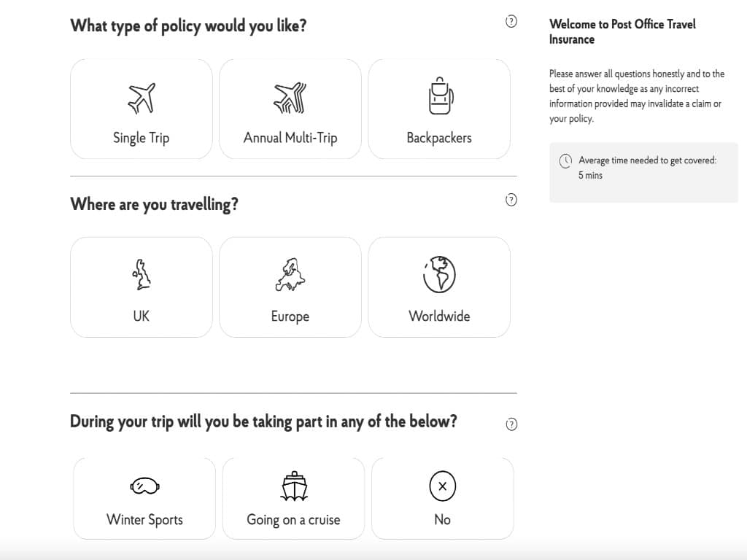Click the Europe map icon
The width and height of the screenshot is (747, 560).
(x=290, y=275)
